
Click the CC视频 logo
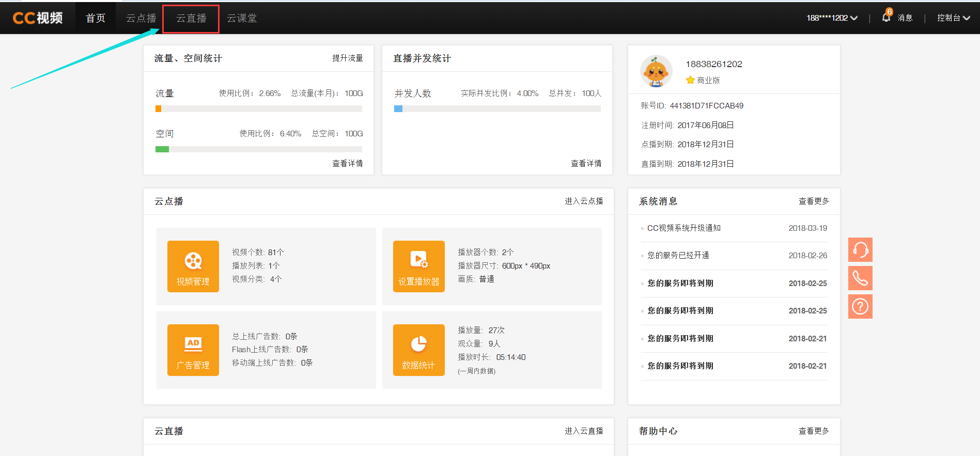pyautogui.click(x=38, y=18)
